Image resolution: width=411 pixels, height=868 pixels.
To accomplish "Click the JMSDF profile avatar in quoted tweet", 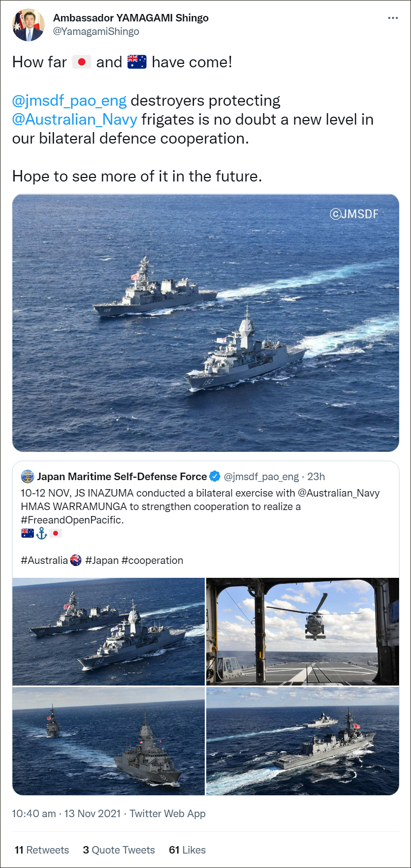I will pos(27,477).
